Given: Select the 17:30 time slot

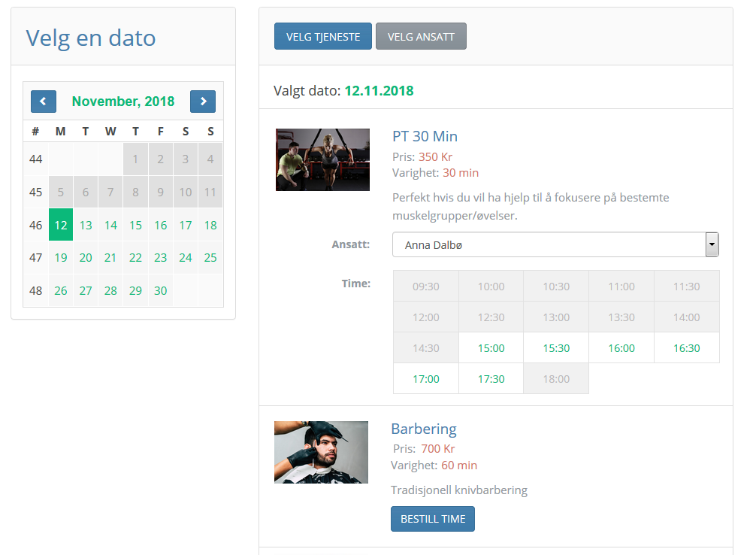Looking at the screenshot, I should (491, 379).
